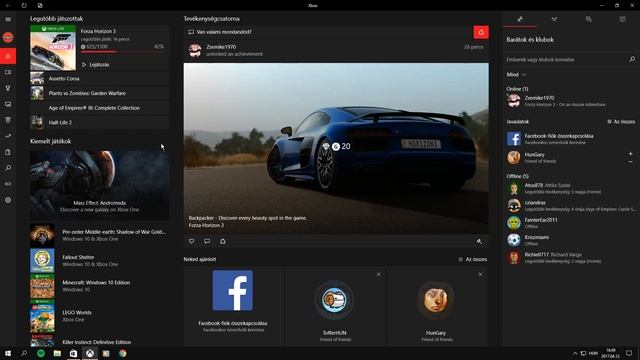Click the icon at the right of the post action bar
This screenshot has width=640, height=360.
click(479, 242)
